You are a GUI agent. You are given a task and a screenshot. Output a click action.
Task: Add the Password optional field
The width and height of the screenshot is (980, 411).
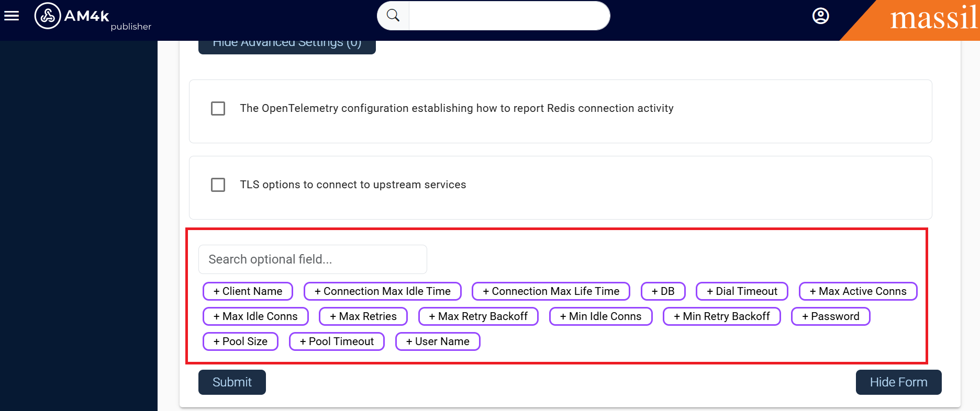(830, 316)
